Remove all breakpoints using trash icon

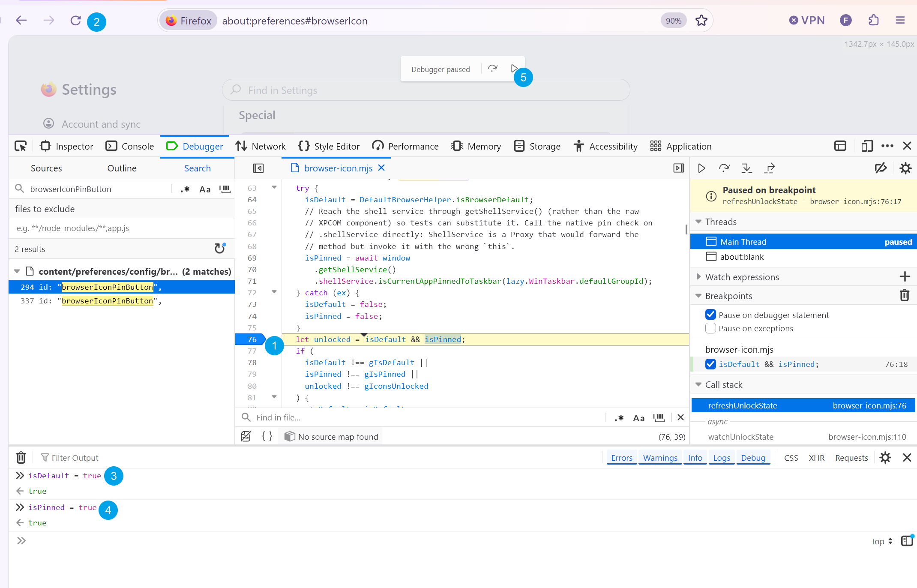[905, 296]
